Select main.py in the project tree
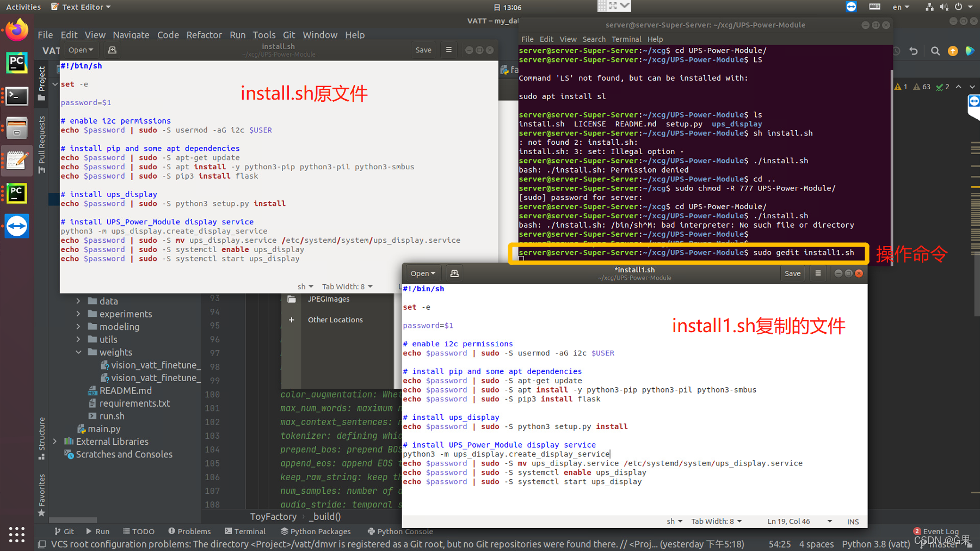Viewport: 980px width, 551px height. (x=104, y=429)
